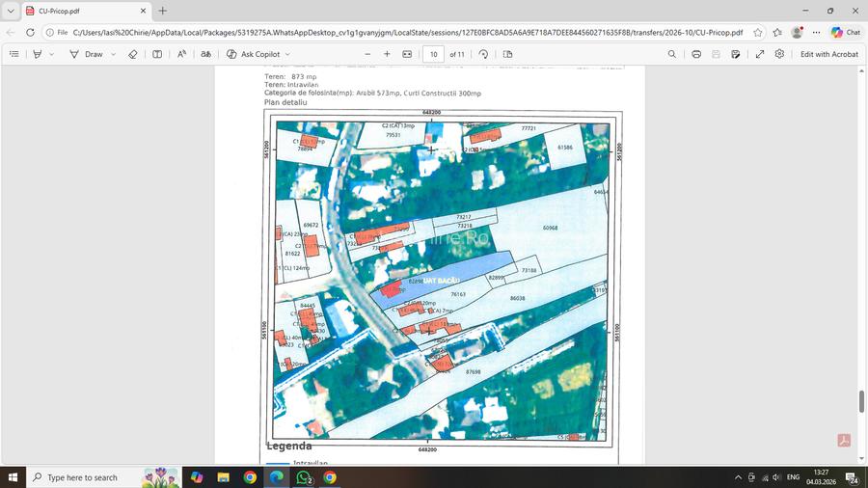Show hidden system tray icons
Image resolution: width=868 pixels, height=488 pixels.
738,477
